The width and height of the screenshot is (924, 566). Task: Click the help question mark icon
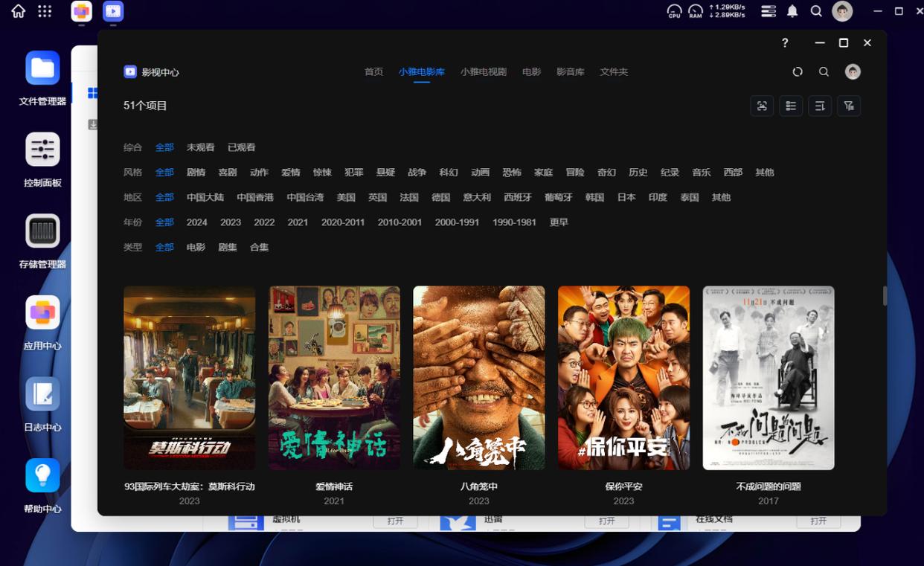[x=785, y=43]
